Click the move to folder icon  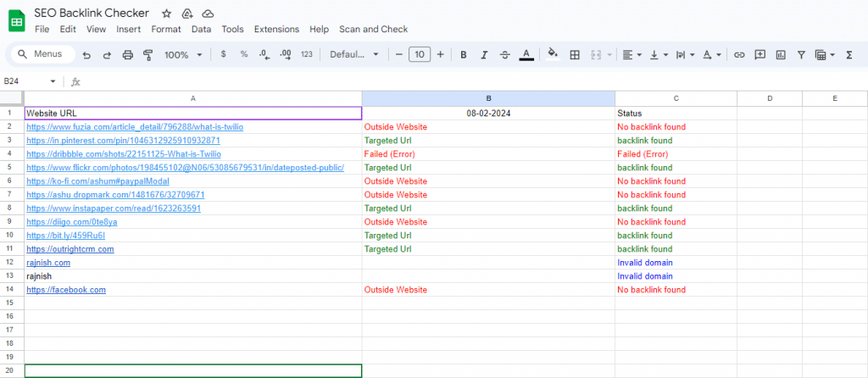click(187, 14)
